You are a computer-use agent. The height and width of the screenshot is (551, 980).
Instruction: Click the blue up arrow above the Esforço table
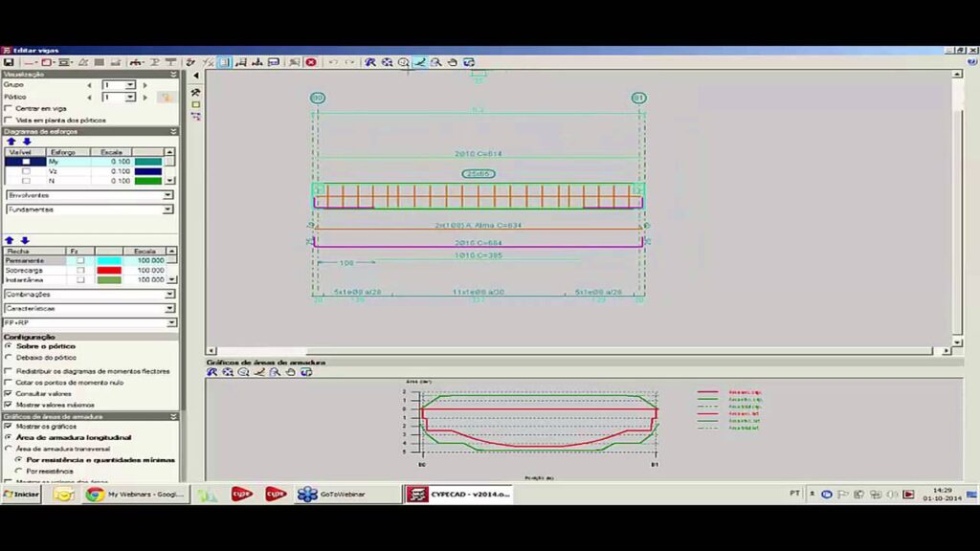[11, 142]
